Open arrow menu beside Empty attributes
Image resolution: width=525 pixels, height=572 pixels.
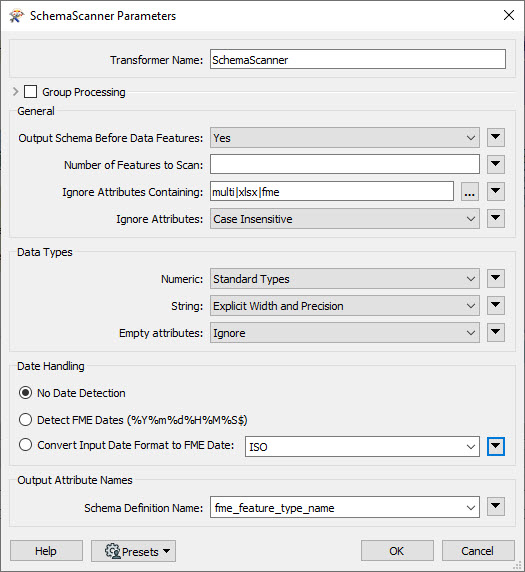click(x=495, y=333)
